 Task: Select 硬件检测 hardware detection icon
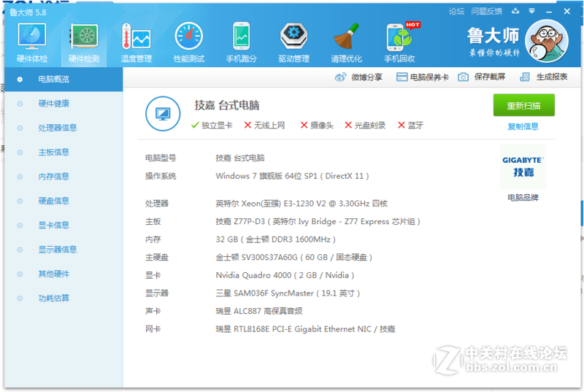tap(84, 42)
